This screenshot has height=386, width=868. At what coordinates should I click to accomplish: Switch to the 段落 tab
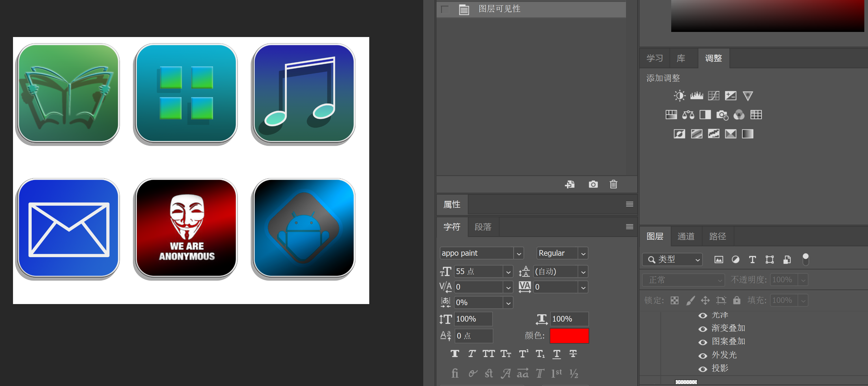pos(483,227)
